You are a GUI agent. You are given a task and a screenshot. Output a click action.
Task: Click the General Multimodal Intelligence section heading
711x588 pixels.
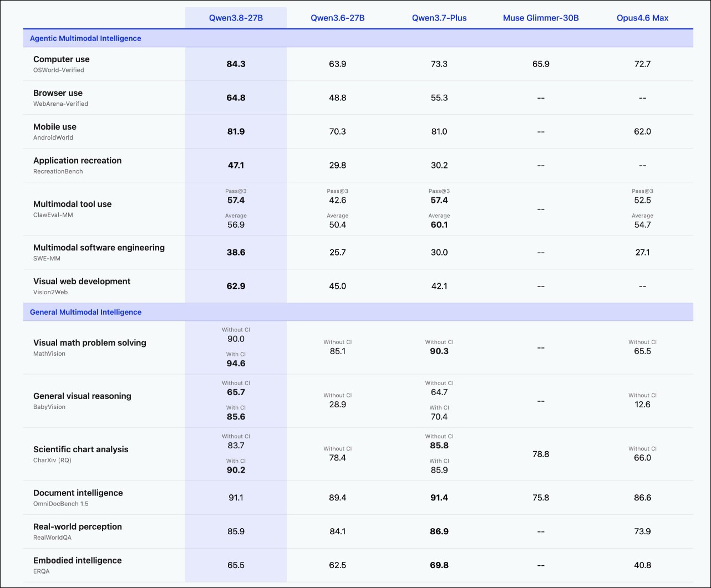click(85, 312)
